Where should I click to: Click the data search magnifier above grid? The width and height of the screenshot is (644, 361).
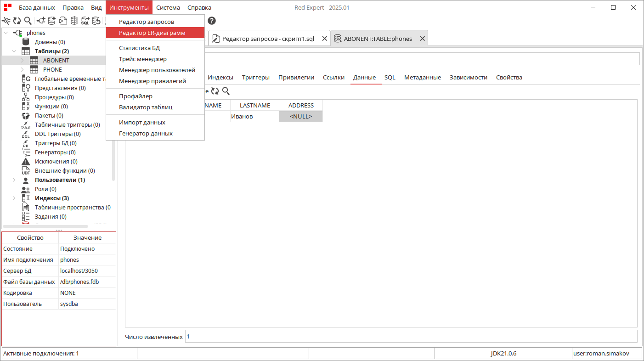tap(226, 91)
